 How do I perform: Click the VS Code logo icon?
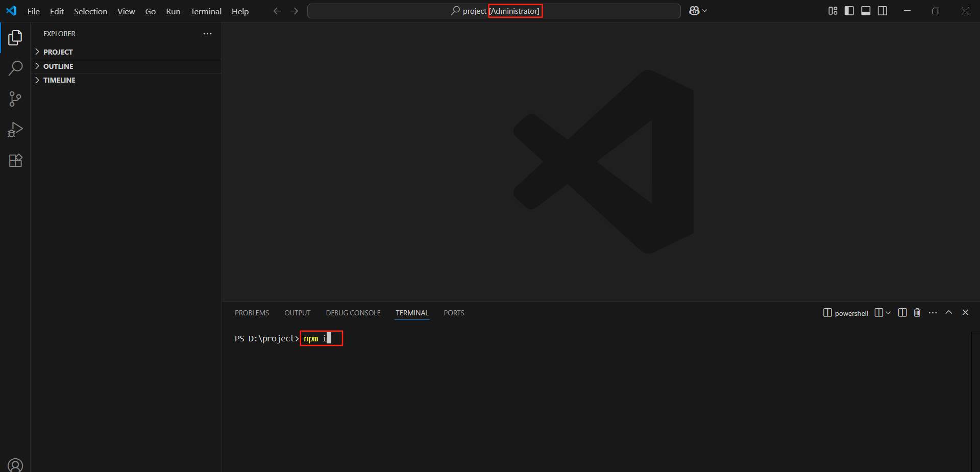tap(11, 11)
